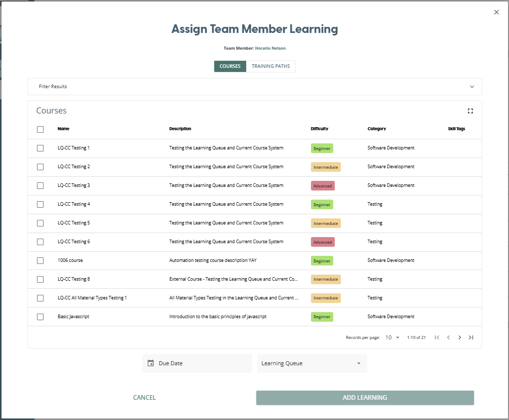This screenshot has height=420, width=509.
Task: Click the fullscreen icon in Courses table
Action: click(x=470, y=111)
